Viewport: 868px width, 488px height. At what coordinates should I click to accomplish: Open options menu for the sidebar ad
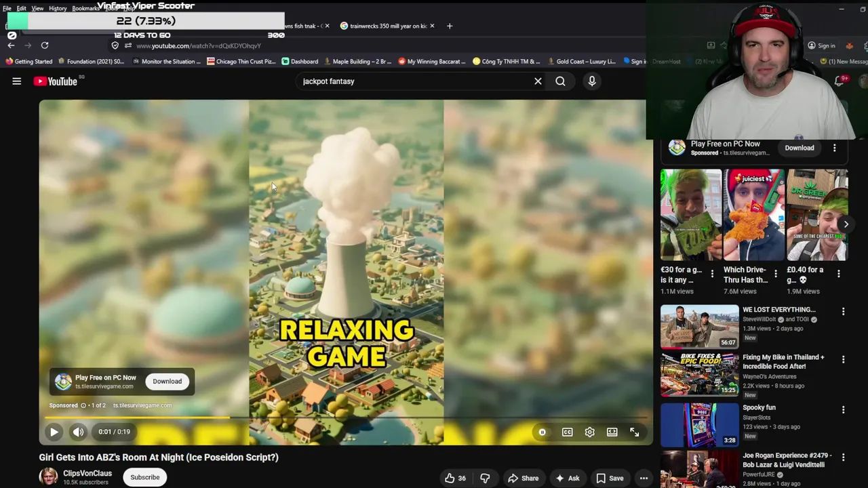(x=835, y=148)
